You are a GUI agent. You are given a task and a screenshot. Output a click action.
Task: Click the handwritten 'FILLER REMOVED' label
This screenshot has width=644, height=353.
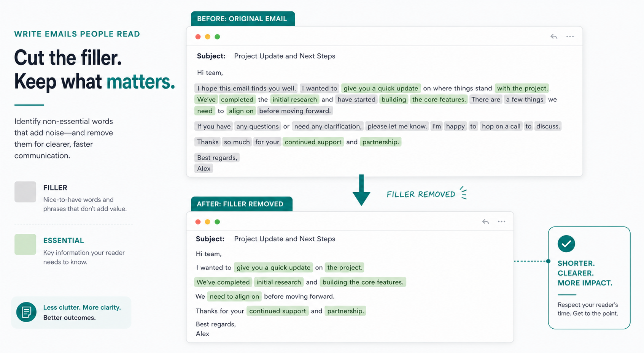click(421, 195)
